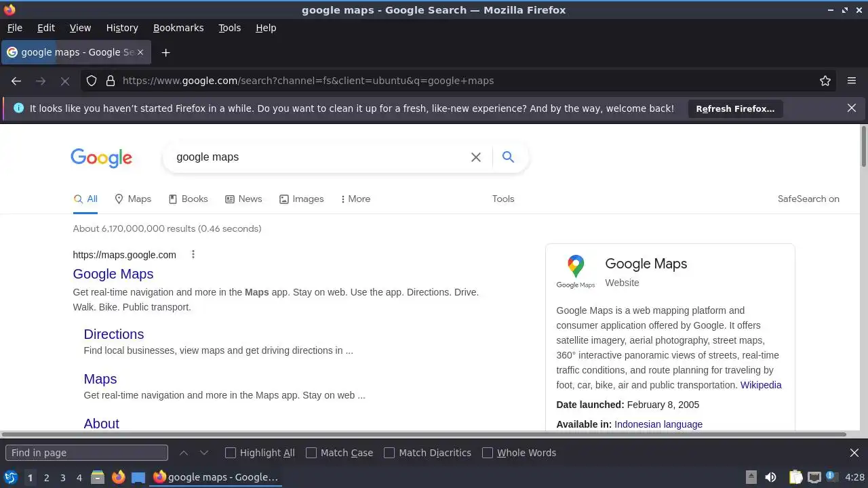Open the File menu
The width and height of the screenshot is (868, 488).
pyautogui.click(x=14, y=28)
